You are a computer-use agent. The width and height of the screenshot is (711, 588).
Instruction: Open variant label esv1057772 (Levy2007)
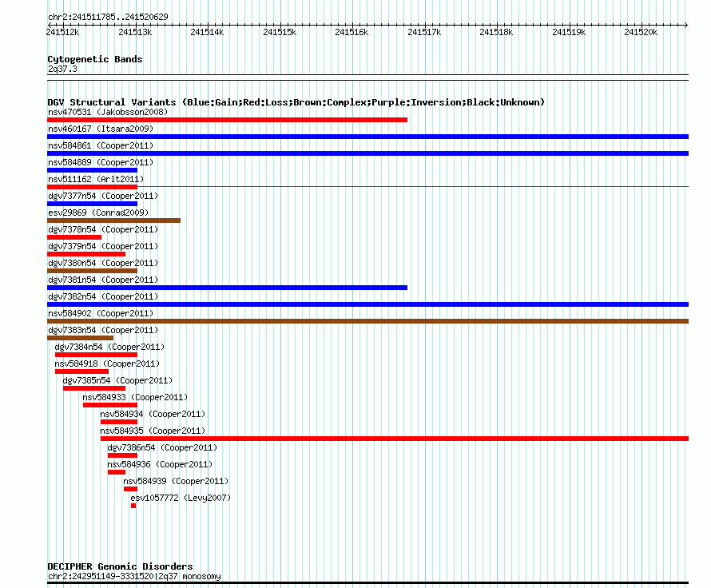pos(181,498)
